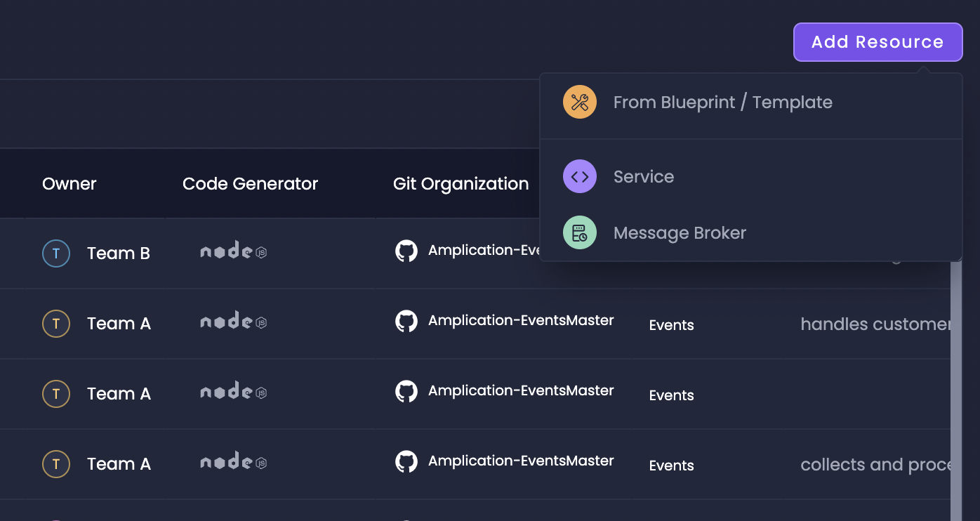
Task: Choose Service from the resource menu
Action: point(750,176)
